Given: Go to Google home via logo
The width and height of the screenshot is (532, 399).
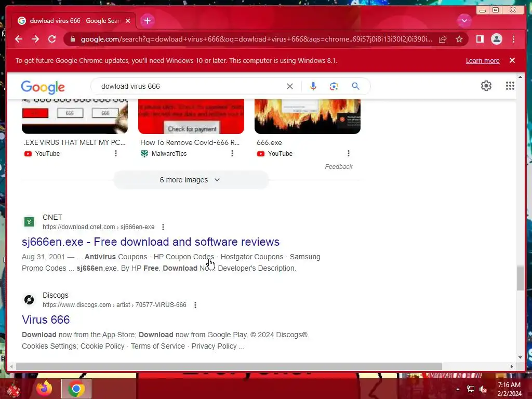Looking at the screenshot, I should (x=43, y=87).
